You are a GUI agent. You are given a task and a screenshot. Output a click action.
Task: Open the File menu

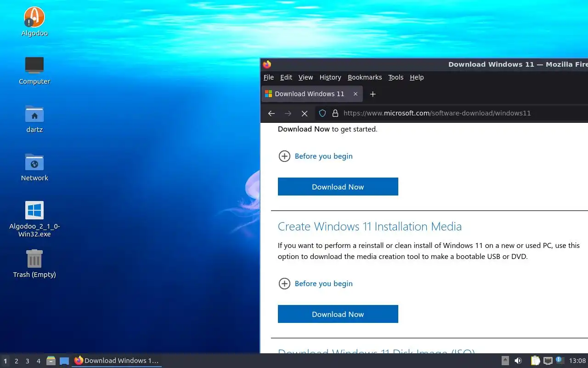[269, 77]
